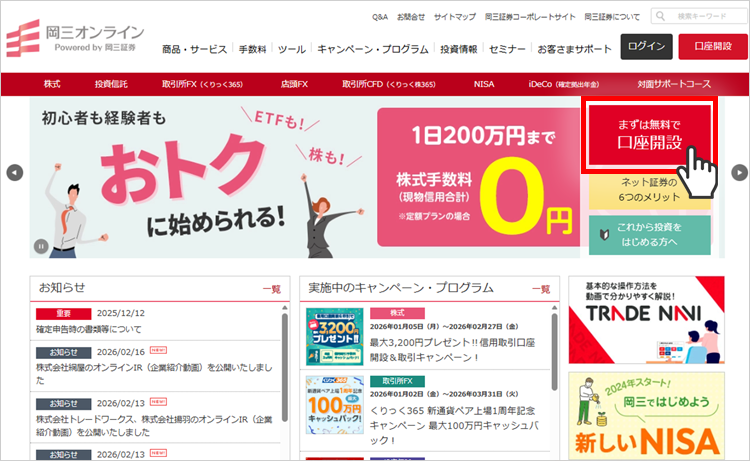Viewport: 750px width, 461px height.
Task: Select 対面サポートコース in navigation bar
Action: pyautogui.click(x=674, y=84)
